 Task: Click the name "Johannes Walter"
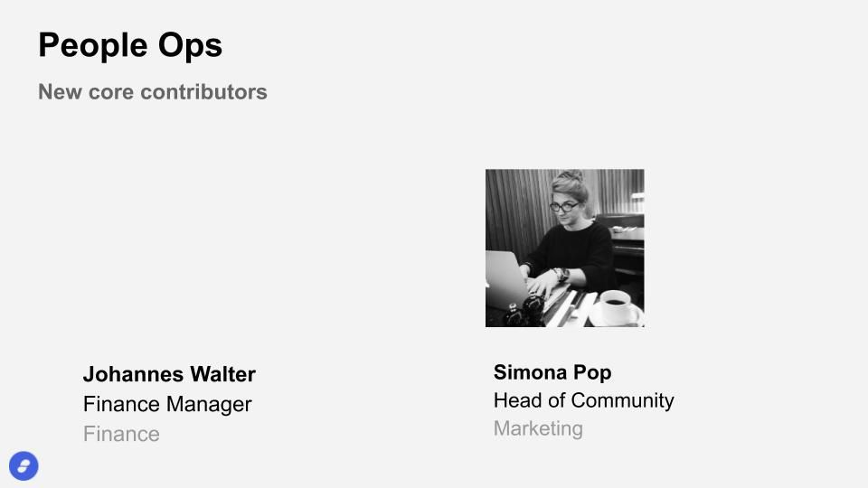tap(169, 374)
